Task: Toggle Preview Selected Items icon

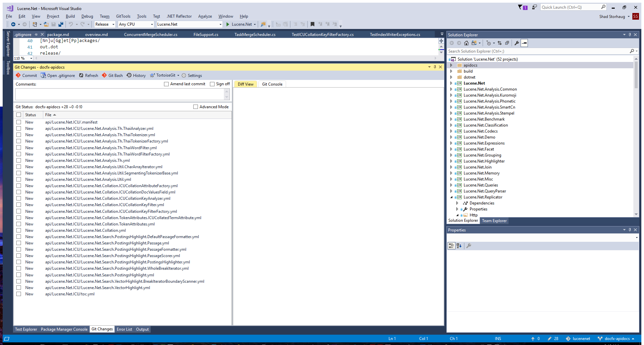Action: tap(524, 43)
